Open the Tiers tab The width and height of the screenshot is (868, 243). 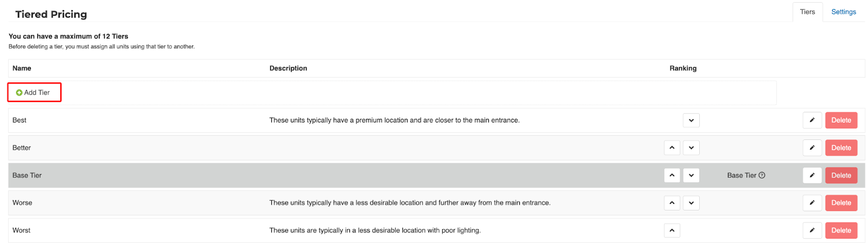[x=807, y=12]
